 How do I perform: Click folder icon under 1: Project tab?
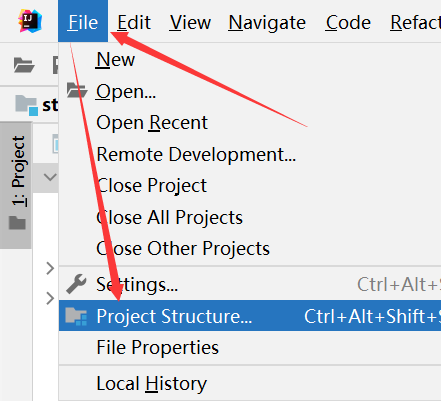17,223
